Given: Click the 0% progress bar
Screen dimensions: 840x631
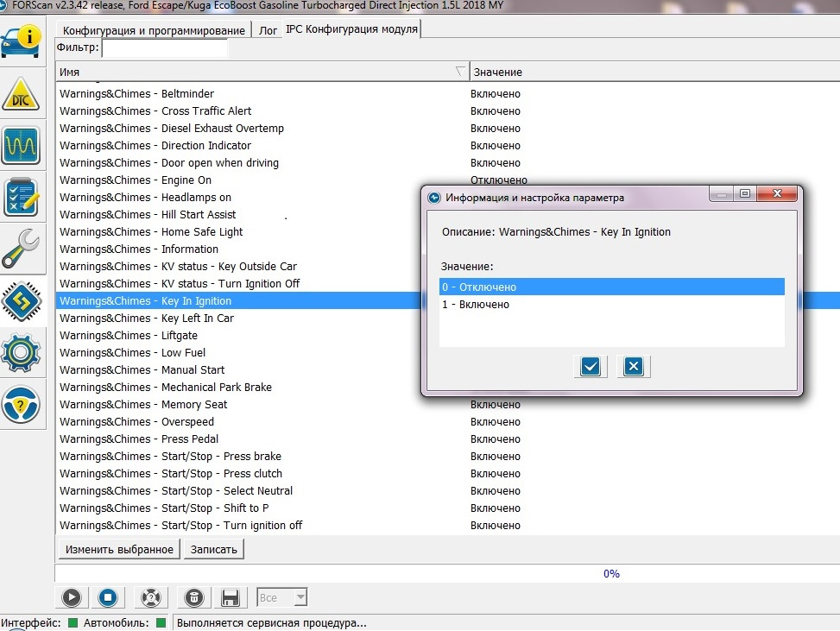Looking at the screenshot, I should pos(447,573).
